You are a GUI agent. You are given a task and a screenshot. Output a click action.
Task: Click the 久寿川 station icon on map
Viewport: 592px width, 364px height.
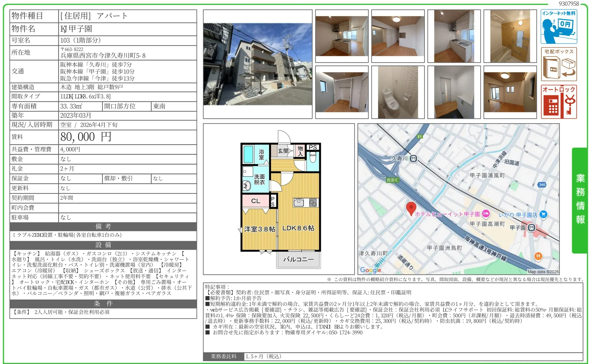[x=413, y=159]
